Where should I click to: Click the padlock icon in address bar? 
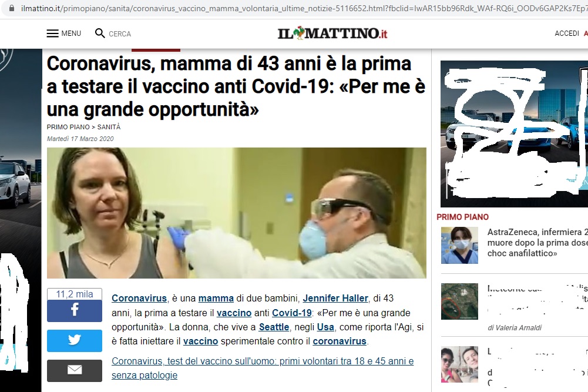coord(12,8)
